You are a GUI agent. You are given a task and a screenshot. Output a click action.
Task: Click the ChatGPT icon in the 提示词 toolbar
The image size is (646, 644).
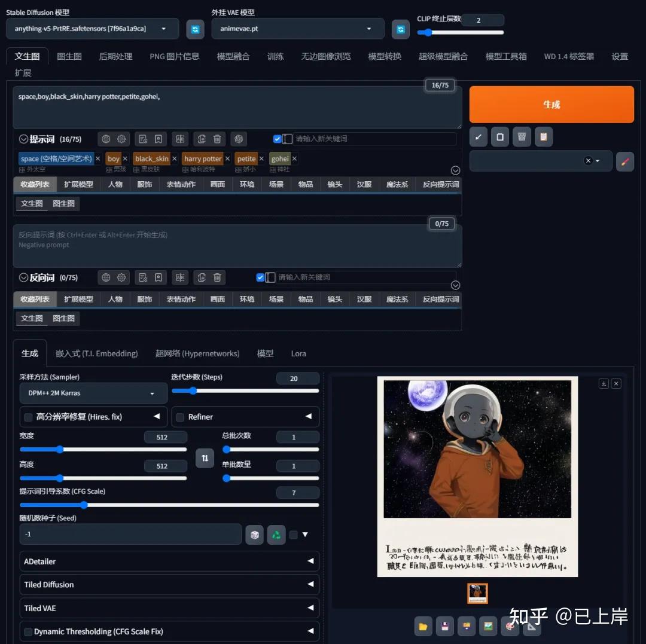click(239, 139)
